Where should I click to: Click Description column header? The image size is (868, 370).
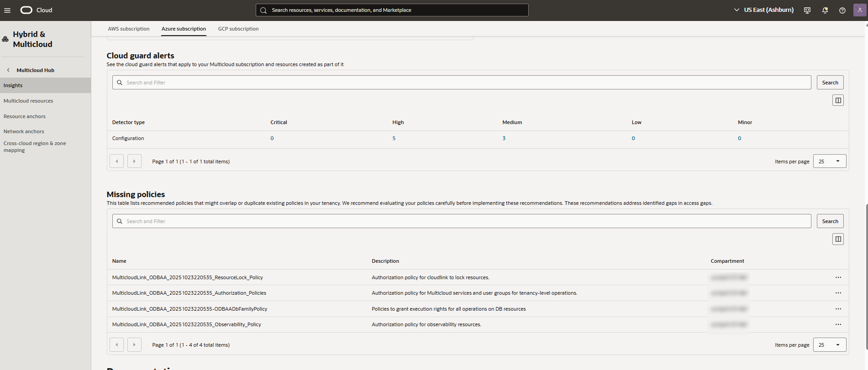[385, 261]
